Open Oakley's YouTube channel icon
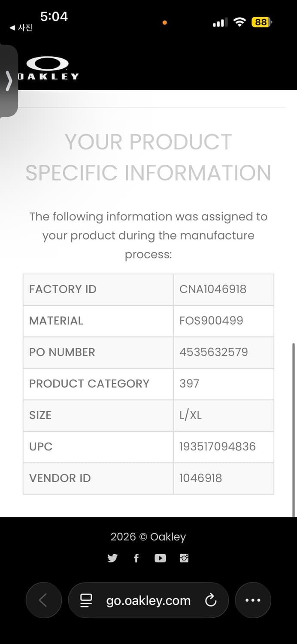297x644 pixels. (x=160, y=558)
